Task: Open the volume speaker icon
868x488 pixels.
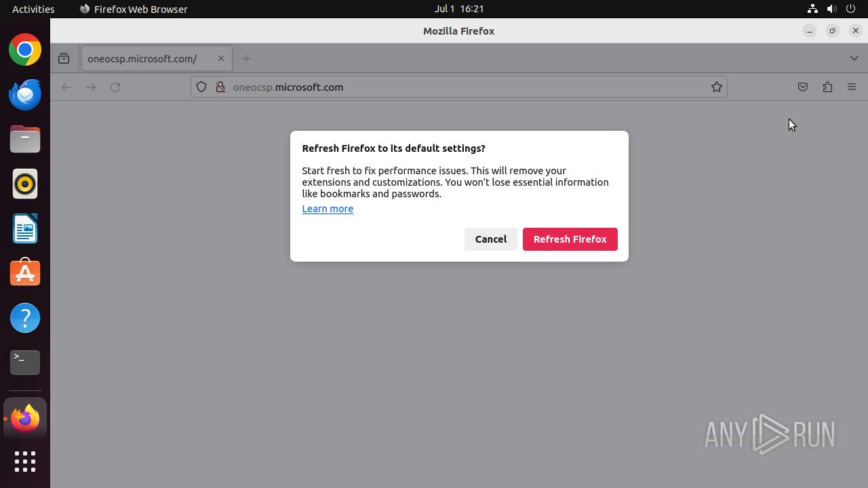Action: point(831,9)
